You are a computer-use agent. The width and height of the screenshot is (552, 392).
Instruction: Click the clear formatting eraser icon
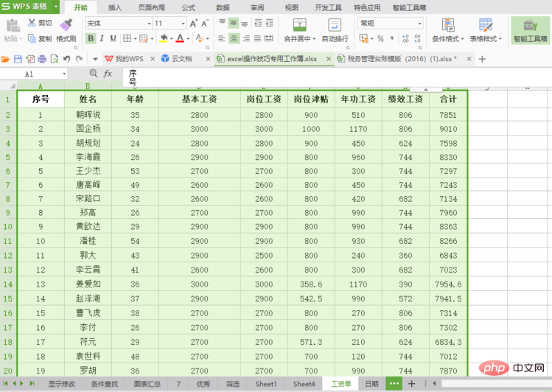(x=199, y=38)
